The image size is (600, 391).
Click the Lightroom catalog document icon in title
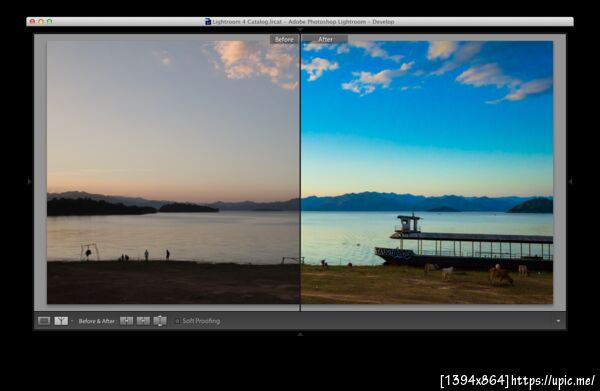point(208,21)
